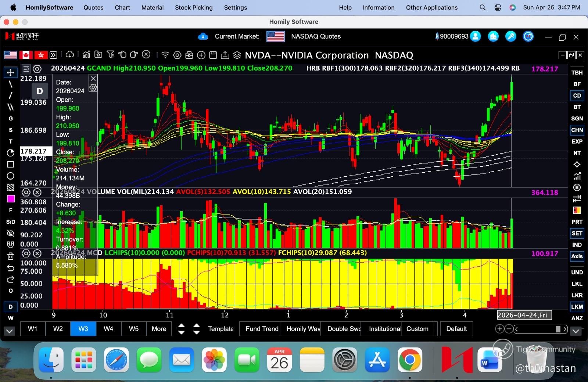588x382 pixels.
Task: Close the quote data info panel
Action: (x=93, y=78)
